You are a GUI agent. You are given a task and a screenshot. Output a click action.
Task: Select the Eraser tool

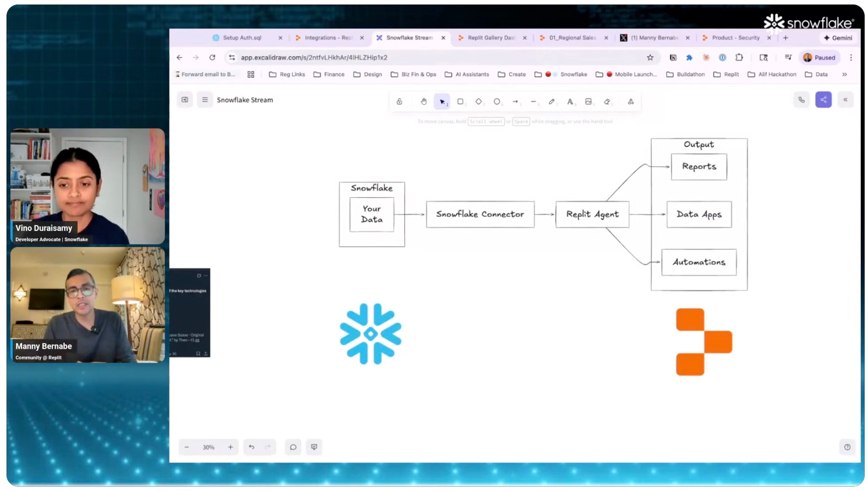click(606, 101)
